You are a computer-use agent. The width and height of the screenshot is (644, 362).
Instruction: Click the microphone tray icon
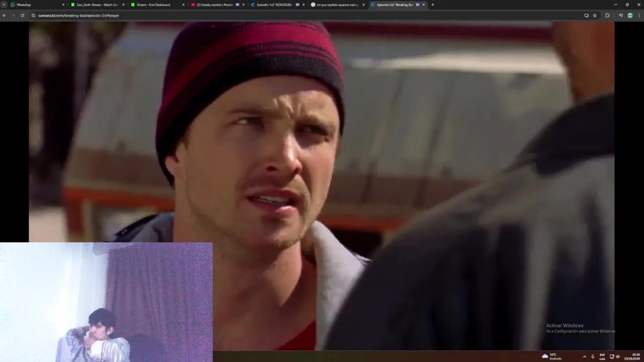pos(593,356)
